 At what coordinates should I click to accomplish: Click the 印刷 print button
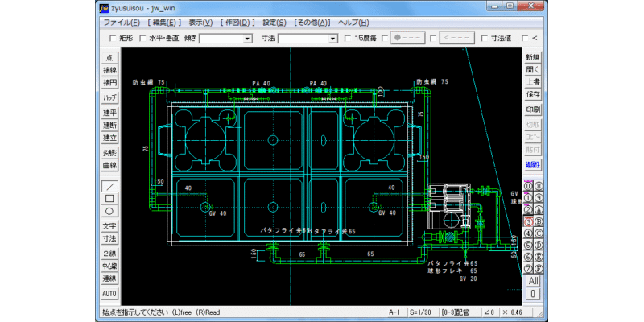coord(533,109)
